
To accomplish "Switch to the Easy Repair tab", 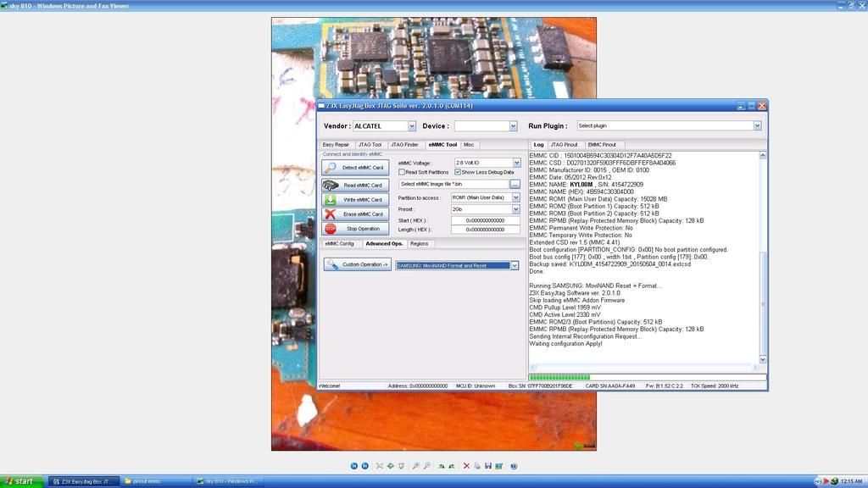I will (x=336, y=145).
